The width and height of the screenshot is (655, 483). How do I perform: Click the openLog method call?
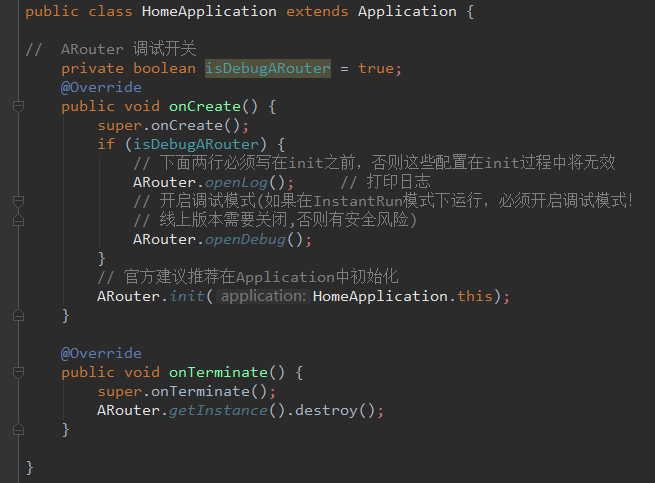pos(236,183)
